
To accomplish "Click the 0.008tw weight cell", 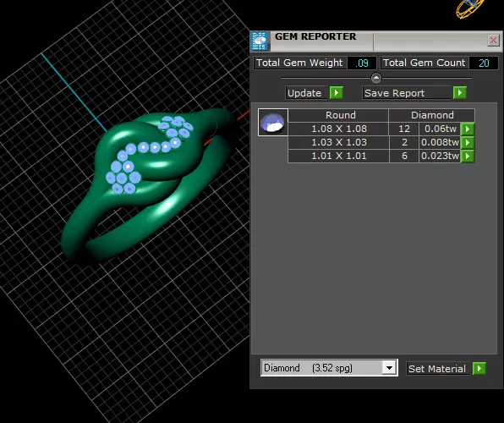I will coord(440,142).
